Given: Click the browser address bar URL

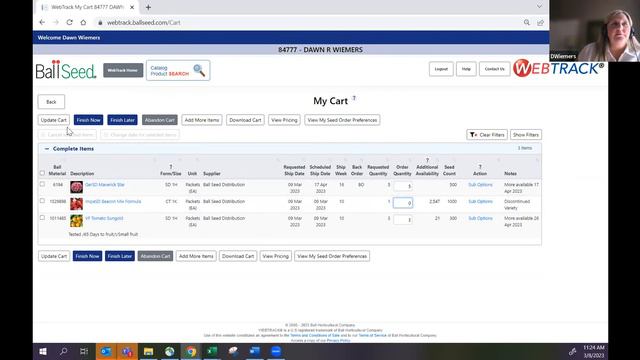Looking at the screenshot, I should click(x=143, y=22).
